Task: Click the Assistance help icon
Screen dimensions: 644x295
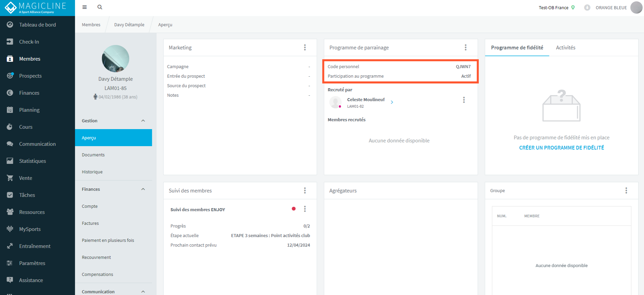Action: coord(10,280)
